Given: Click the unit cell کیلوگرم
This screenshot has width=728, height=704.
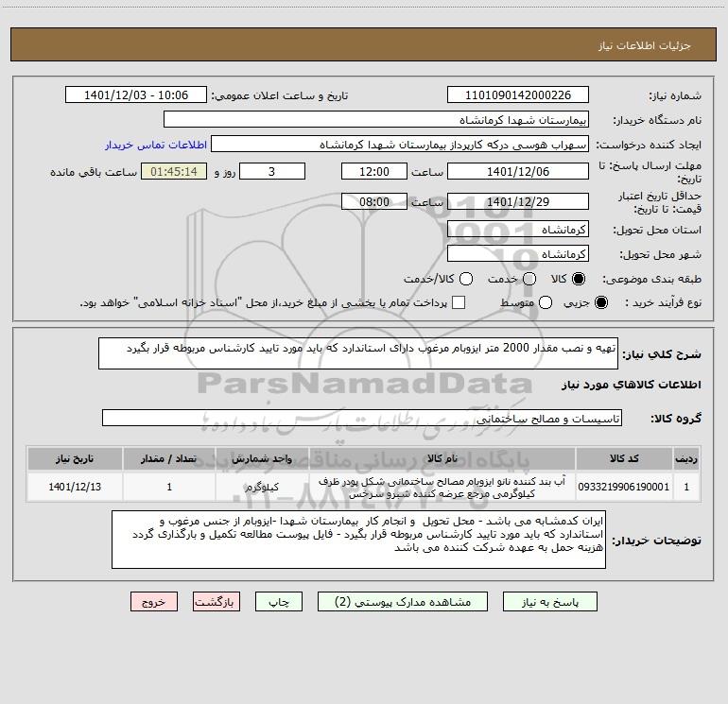Looking at the screenshot, I should (262, 487).
